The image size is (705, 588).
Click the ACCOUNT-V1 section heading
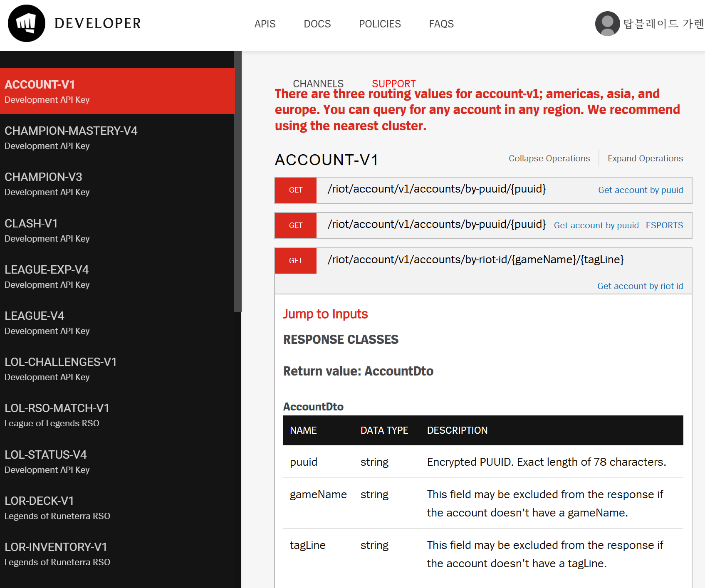coord(327,160)
